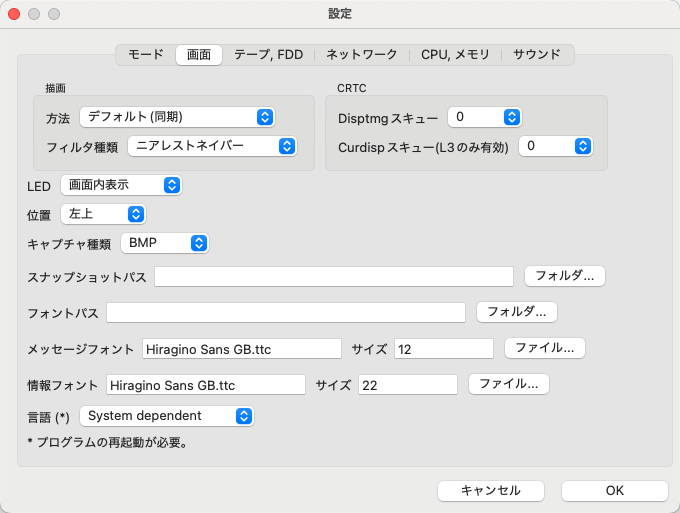Click the メッセージフォント size field
The width and height of the screenshot is (680, 513).
443,349
